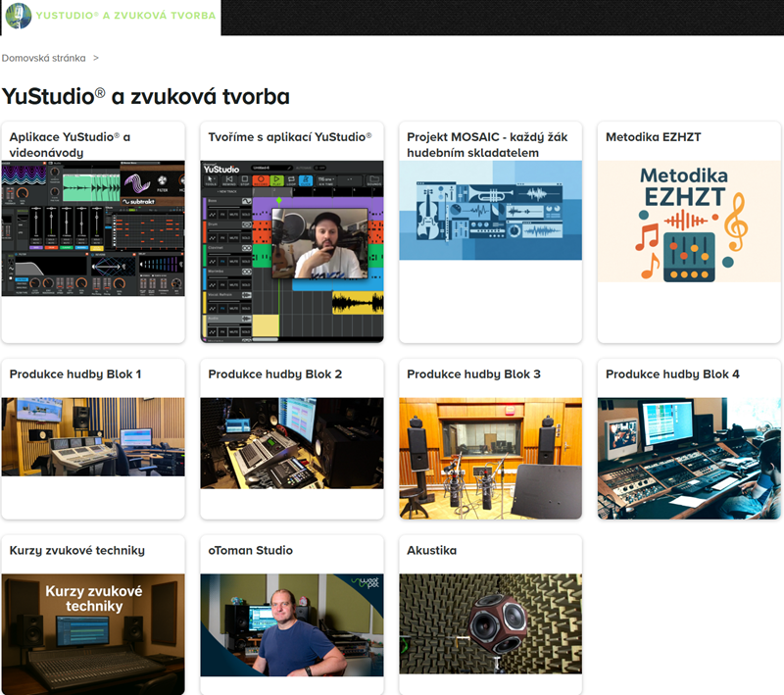Click the Metodika EZHZT music notes image

pyautogui.click(x=689, y=223)
